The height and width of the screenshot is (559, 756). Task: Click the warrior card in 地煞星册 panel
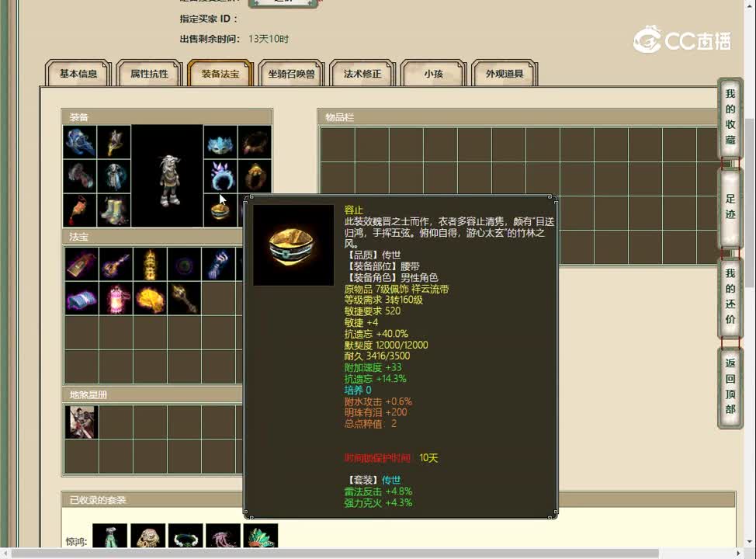pos(81,422)
